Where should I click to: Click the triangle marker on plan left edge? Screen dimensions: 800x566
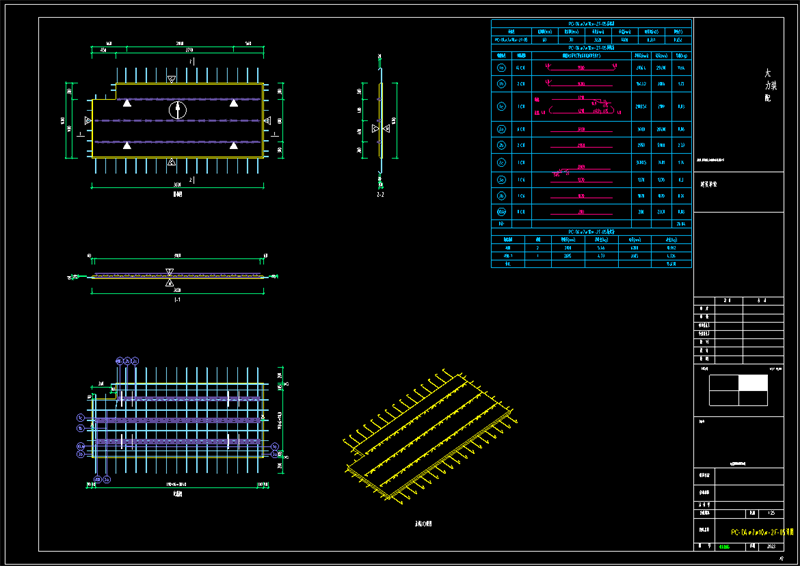(x=88, y=121)
